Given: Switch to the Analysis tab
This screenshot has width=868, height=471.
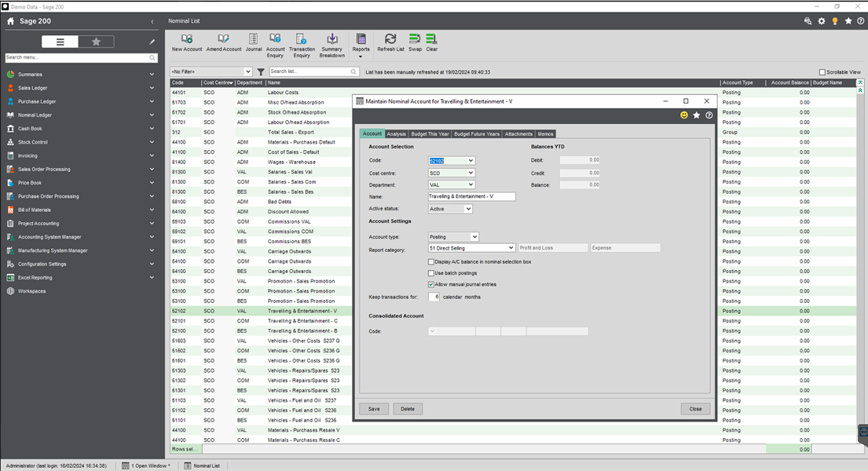Looking at the screenshot, I should point(397,134).
